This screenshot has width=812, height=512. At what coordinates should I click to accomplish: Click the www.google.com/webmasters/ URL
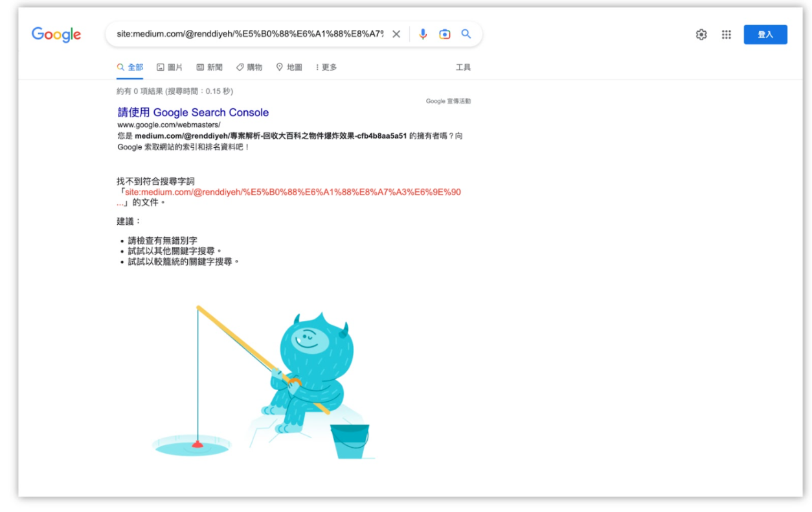pyautogui.click(x=169, y=124)
